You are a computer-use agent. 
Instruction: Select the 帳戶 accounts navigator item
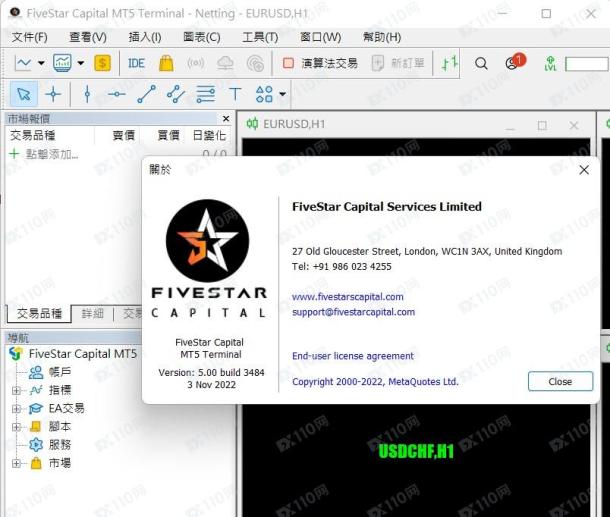[x=60, y=372]
